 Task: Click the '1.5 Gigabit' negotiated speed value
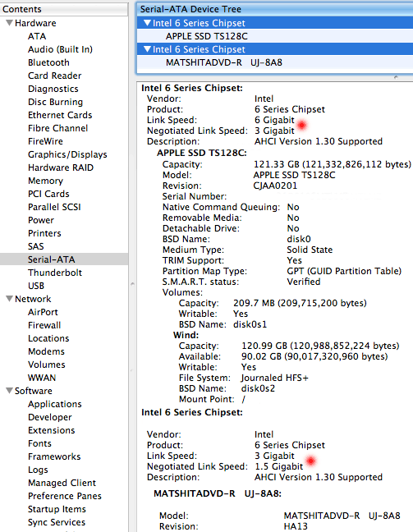click(278, 466)
